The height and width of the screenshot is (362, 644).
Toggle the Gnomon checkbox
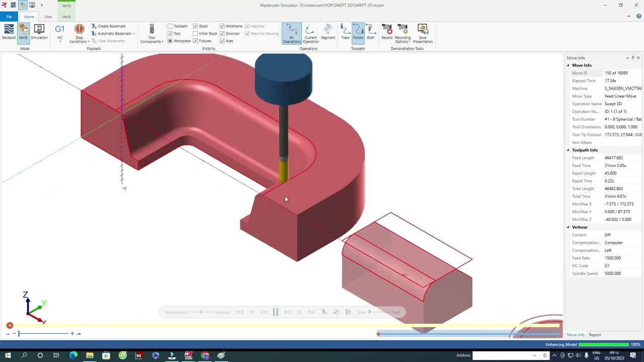pyautogui.click(x=222, y=34)
